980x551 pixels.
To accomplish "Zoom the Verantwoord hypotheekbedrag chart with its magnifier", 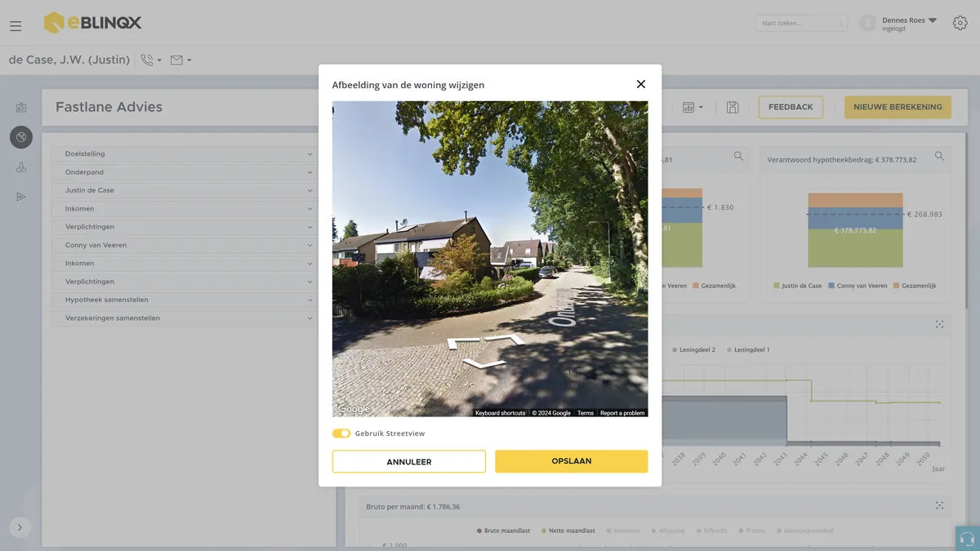I will click(x=939, y=156).
